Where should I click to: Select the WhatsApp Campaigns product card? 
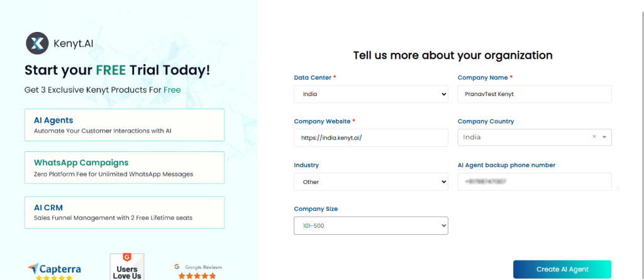point(125,168)
